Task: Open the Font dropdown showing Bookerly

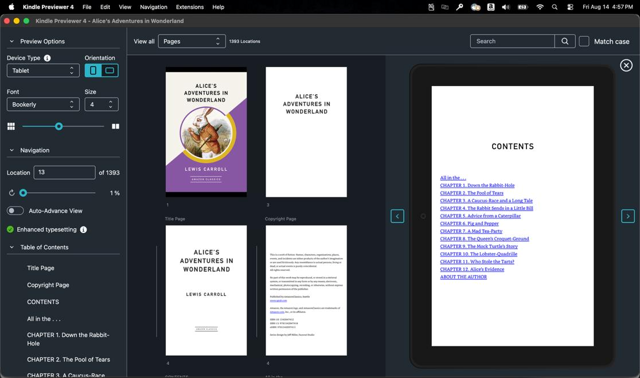Action: 43,105
